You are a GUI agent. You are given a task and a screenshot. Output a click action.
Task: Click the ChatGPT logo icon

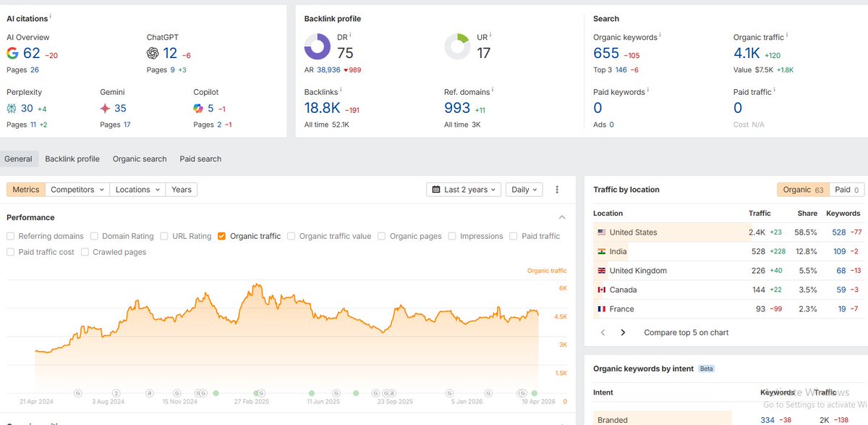click(x=153, y=53)
